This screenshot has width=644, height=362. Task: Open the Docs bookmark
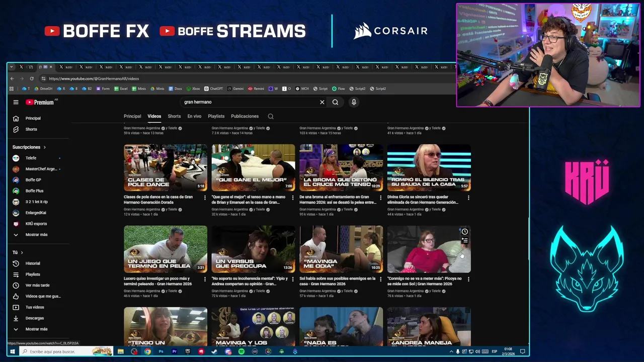(175, 88)
